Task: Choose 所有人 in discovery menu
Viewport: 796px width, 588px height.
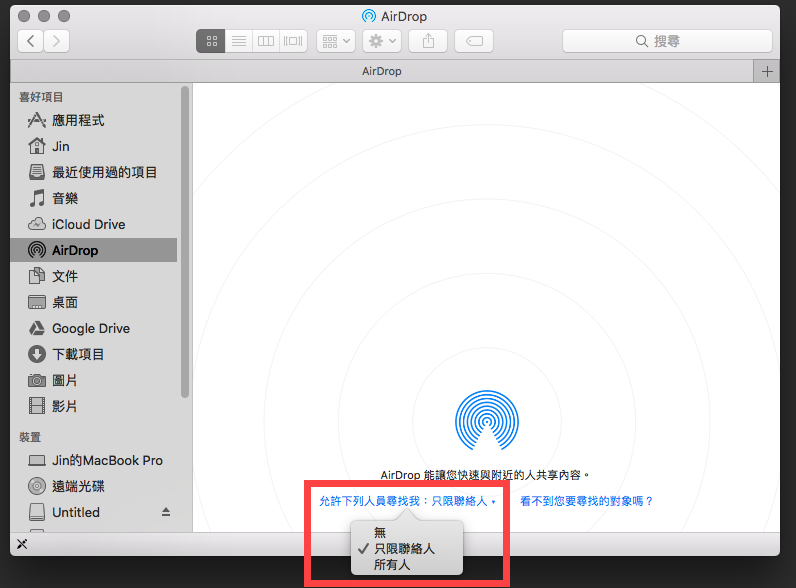Action: coord(407,565)
